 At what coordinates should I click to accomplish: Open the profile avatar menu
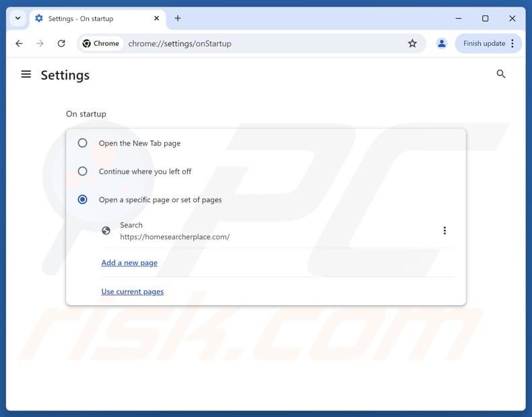pos(442,44)
